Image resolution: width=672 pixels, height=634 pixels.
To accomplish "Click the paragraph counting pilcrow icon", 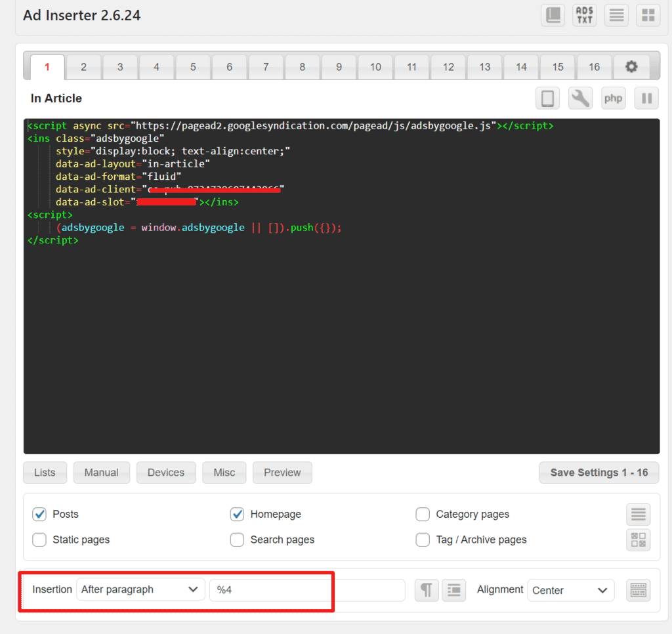I will 427,590.
